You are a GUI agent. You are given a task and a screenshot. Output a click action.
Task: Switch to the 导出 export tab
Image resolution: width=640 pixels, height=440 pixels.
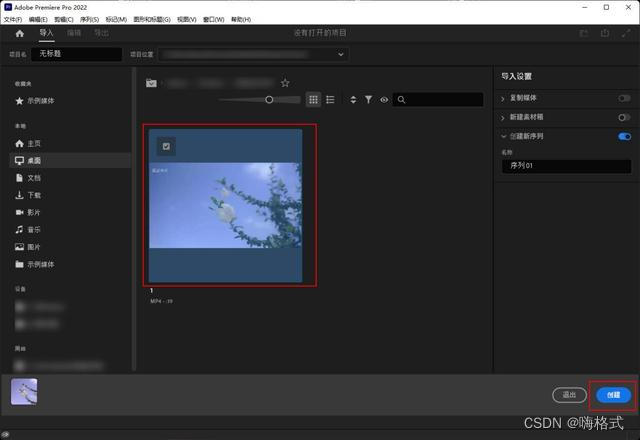[x=101, y=33]
